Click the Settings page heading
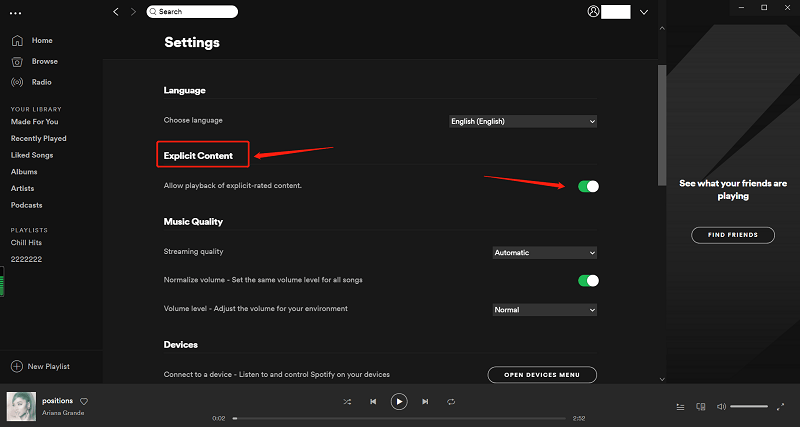This screenshot has width=800, height=427. (192, 42)
